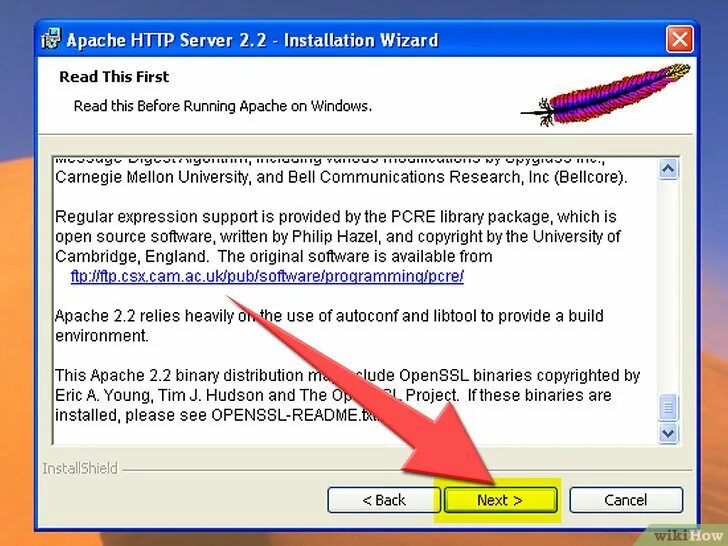
Task: Click the word 'environment.' in the readme
Action: 102,336
